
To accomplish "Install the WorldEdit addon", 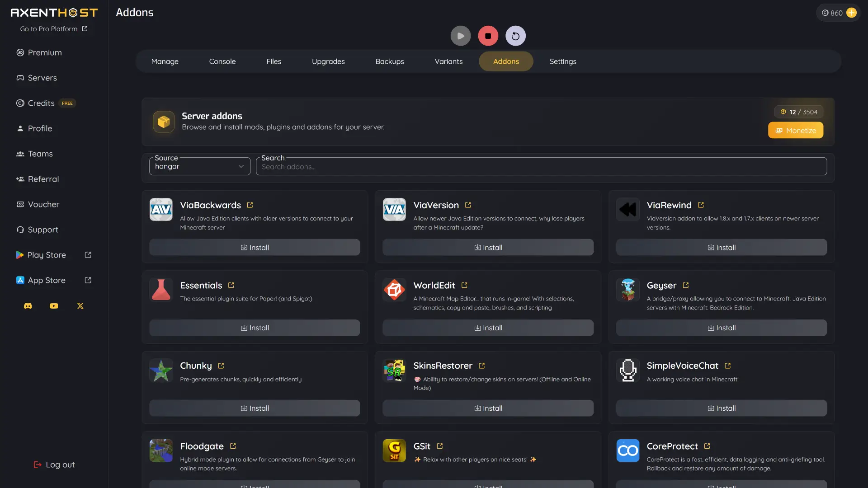I will click(488, 328).
